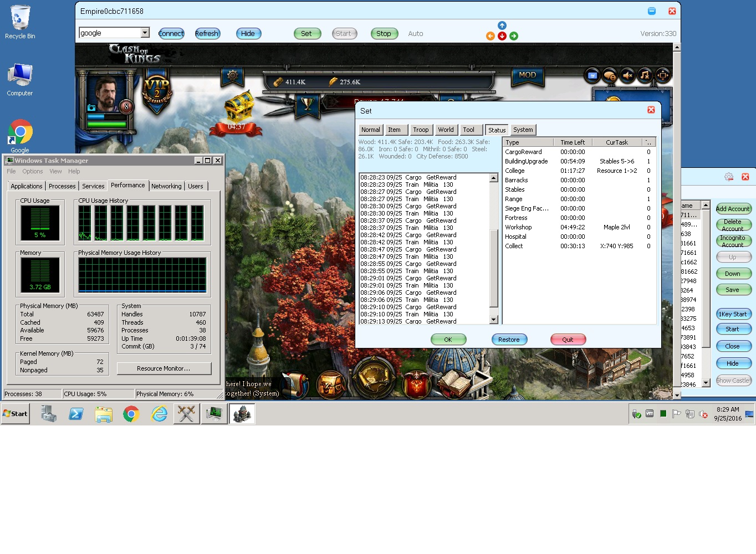The height and width of the screenshot is (554, 756).
Task: Switch to the World tab
Action: point(446,130)
